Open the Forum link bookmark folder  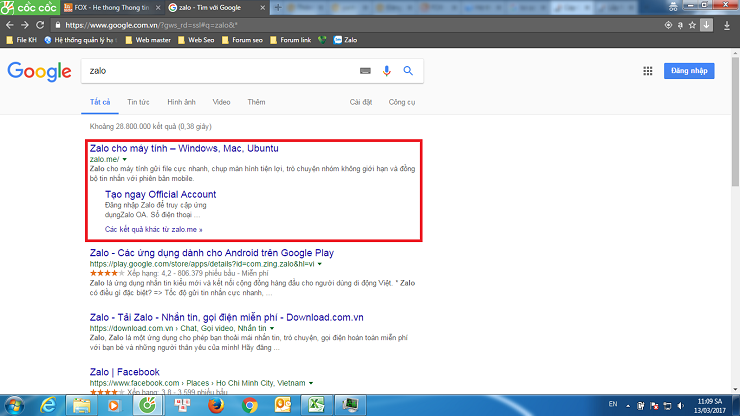pos(291,40)
